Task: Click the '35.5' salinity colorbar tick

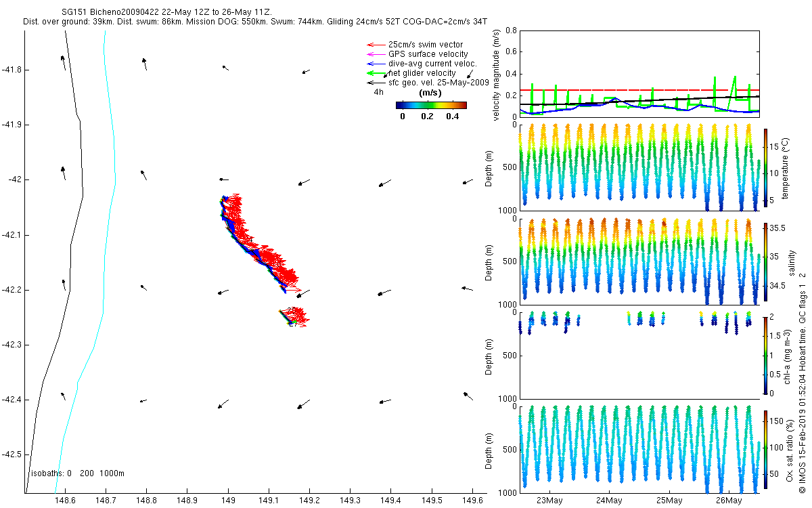Action: tap(777, 229)
